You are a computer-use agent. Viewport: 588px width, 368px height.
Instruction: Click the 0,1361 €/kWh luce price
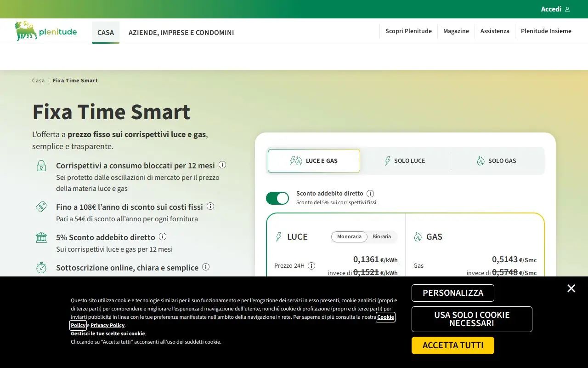click(375, 259)
